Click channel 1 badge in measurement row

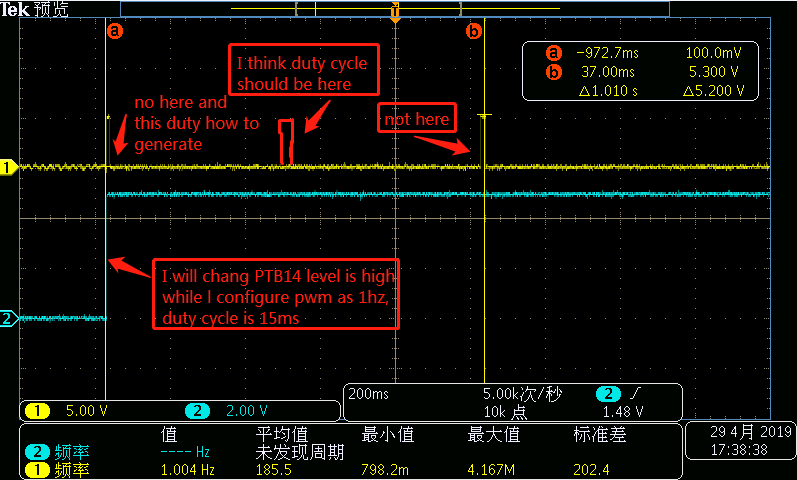point(37,470)
